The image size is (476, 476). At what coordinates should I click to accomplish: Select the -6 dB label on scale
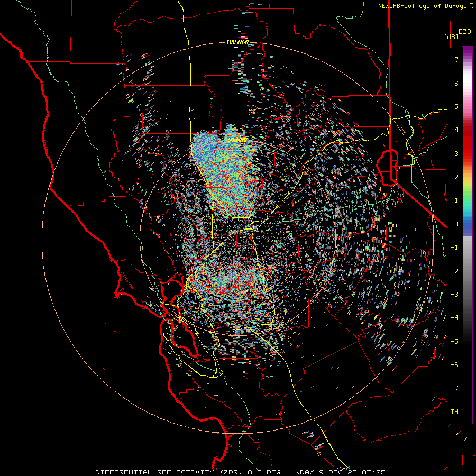coord(454,365)
